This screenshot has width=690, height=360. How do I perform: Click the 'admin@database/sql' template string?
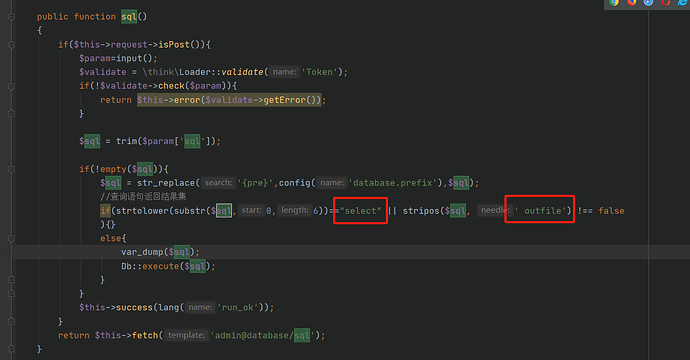pyautogui.click(x=263, y=335)
